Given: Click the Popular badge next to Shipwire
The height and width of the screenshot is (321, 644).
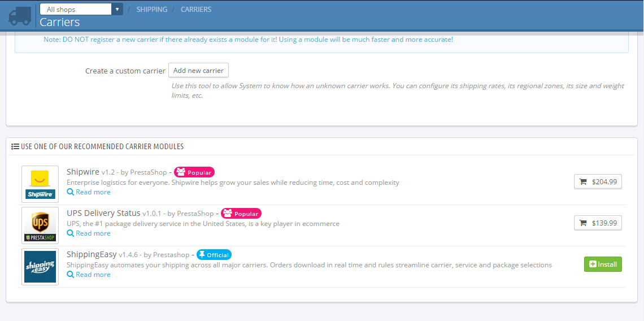Looking at the screenshot, I should 194,172.
